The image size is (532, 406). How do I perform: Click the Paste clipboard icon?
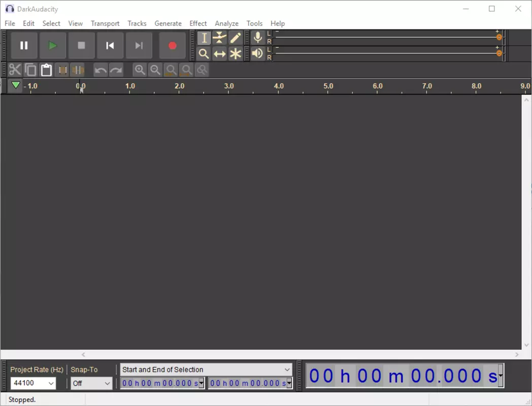tap(46, 70)
